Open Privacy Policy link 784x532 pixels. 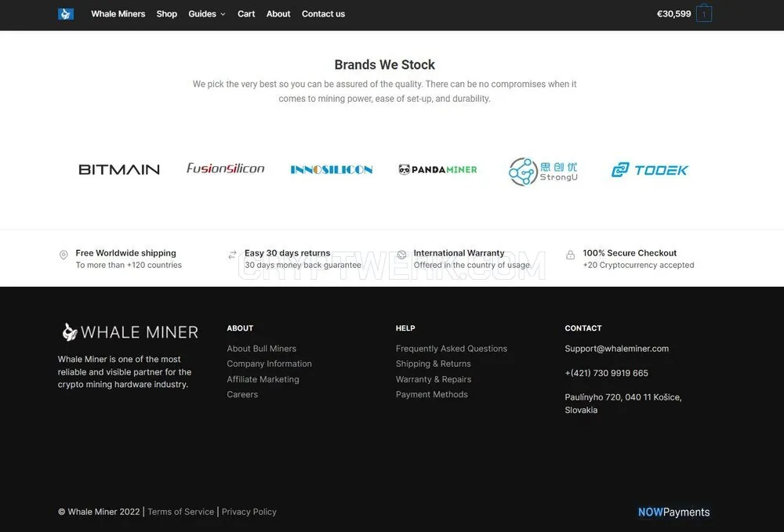[x=249, y=512]
